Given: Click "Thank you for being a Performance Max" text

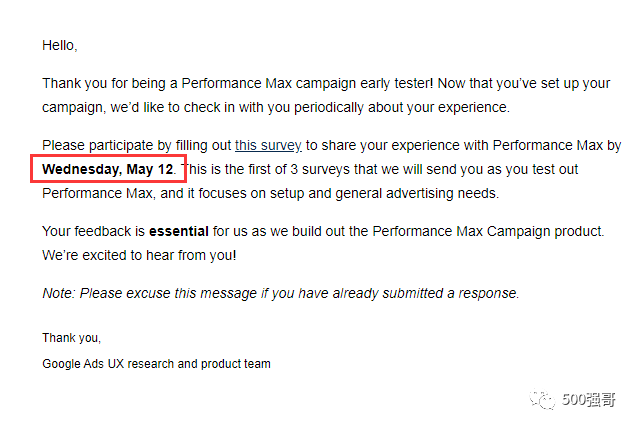Looking at the screenshot, I should pos(167,83).
